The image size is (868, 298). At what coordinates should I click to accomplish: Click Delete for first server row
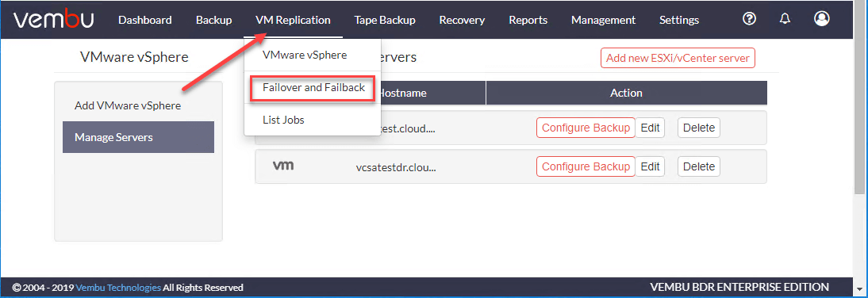(699, 128)
